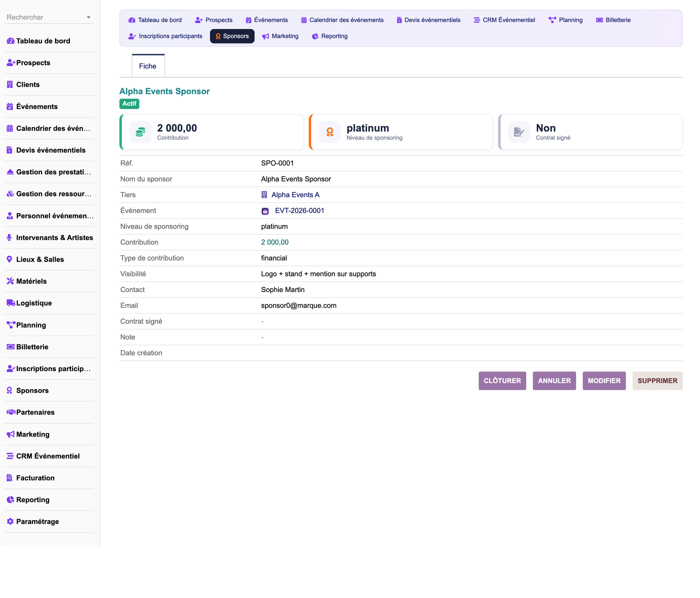Click the CLÔTURER button
The width and height of the screenshot is (700, 598).
(502, 380)
